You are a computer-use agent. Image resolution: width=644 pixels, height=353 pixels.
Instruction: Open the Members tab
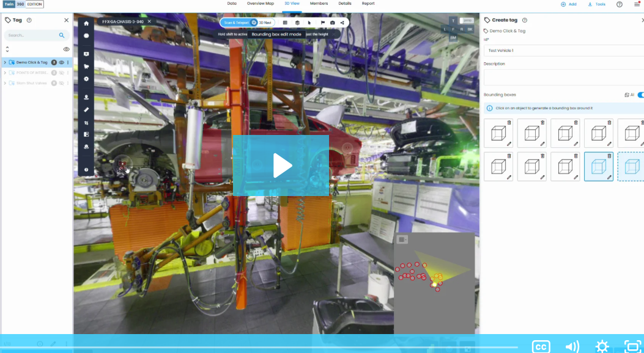[x=319, y=3]
